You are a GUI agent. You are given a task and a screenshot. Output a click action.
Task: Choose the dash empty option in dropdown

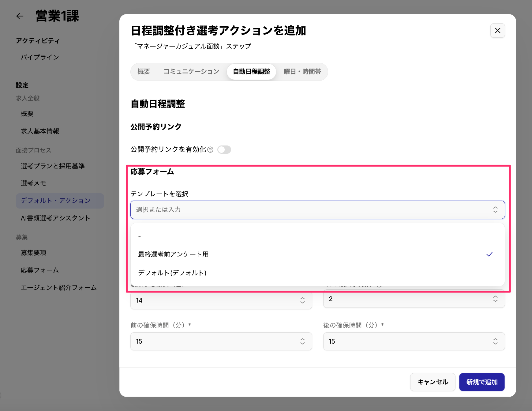point(140,236)
